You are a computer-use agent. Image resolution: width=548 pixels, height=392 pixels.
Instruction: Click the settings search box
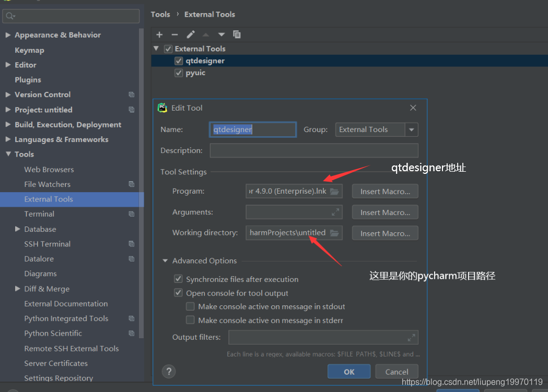(x=71, y=16)
